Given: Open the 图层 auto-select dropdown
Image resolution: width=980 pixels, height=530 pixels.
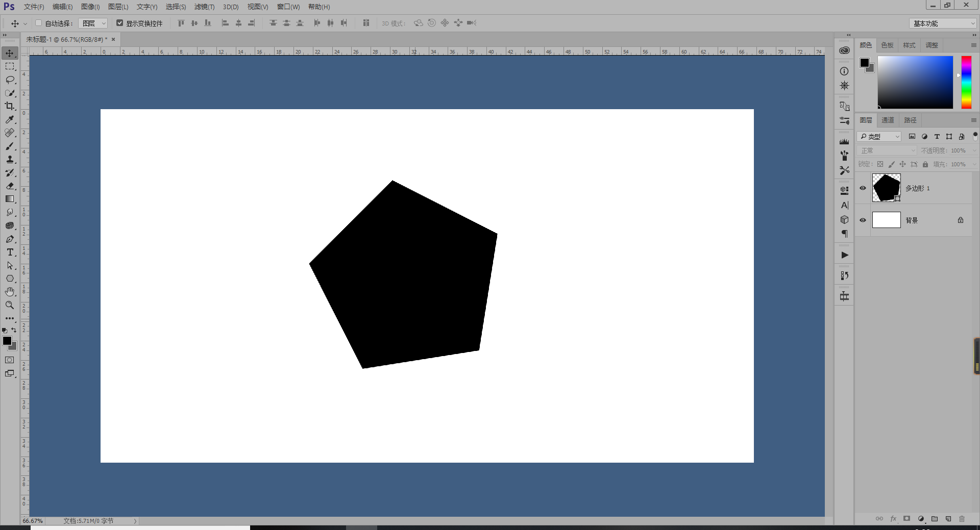Looking at the screenshot, I should pyautogui.click(x=93, y=23).
